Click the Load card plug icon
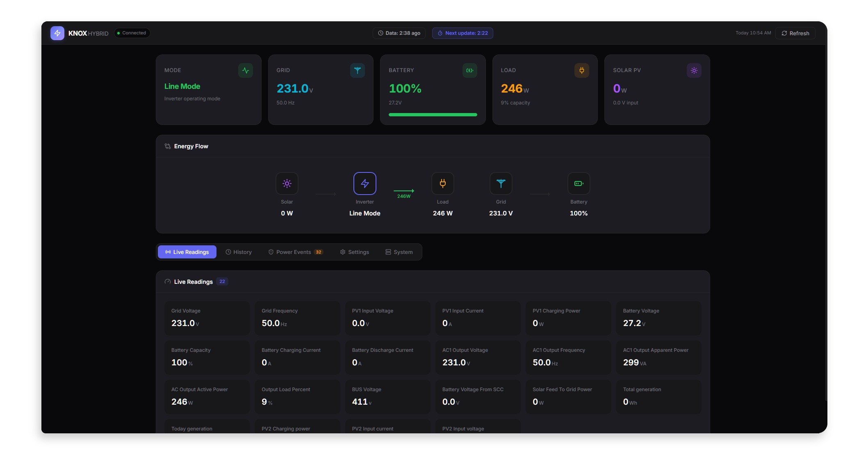868x453 pixels. (x=582, y=70)
